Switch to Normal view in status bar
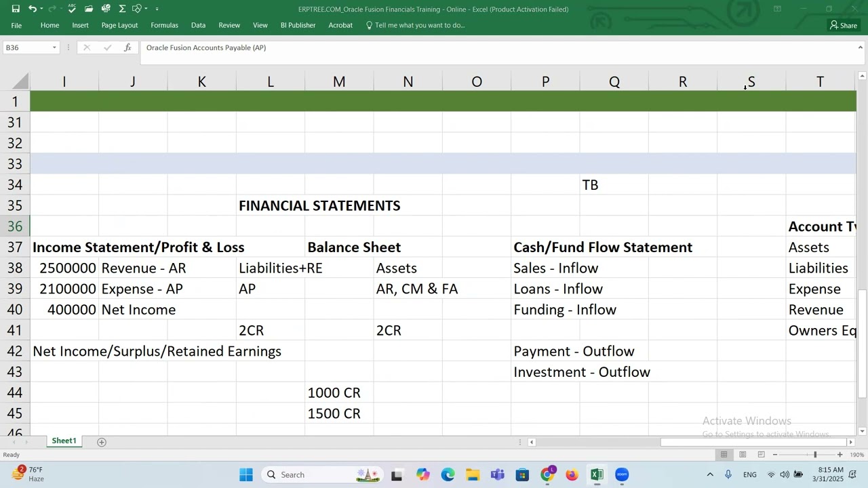The width and height of the screenshot is (868, 488). click(724, 454)
